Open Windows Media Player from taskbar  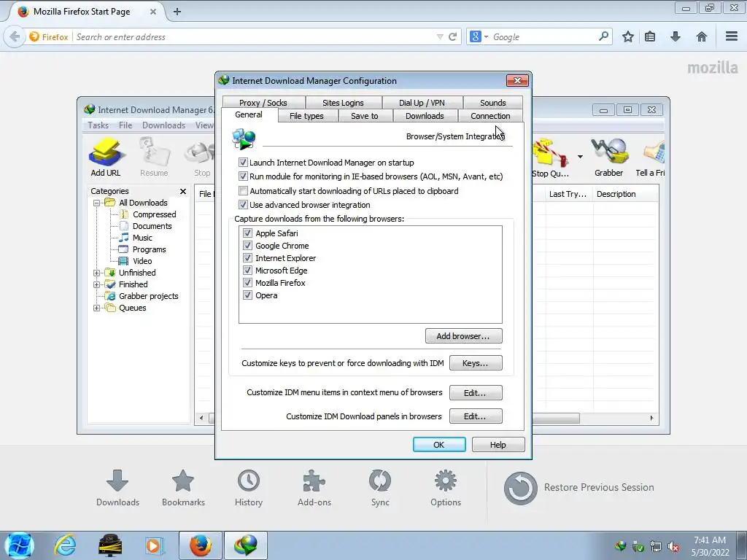[x=153, y=545]
